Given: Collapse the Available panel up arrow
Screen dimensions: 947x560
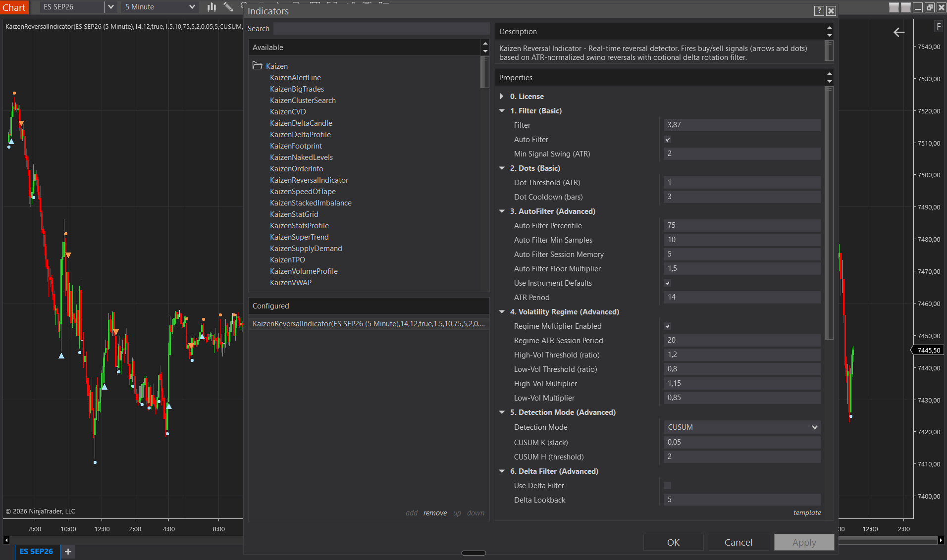Looking at the screenshot, I should point(485,44).
